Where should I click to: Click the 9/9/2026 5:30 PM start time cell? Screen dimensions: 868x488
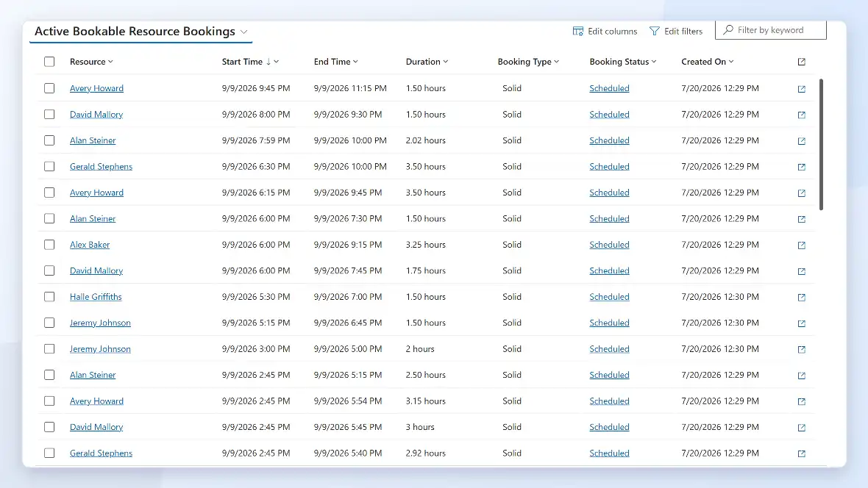256,297
